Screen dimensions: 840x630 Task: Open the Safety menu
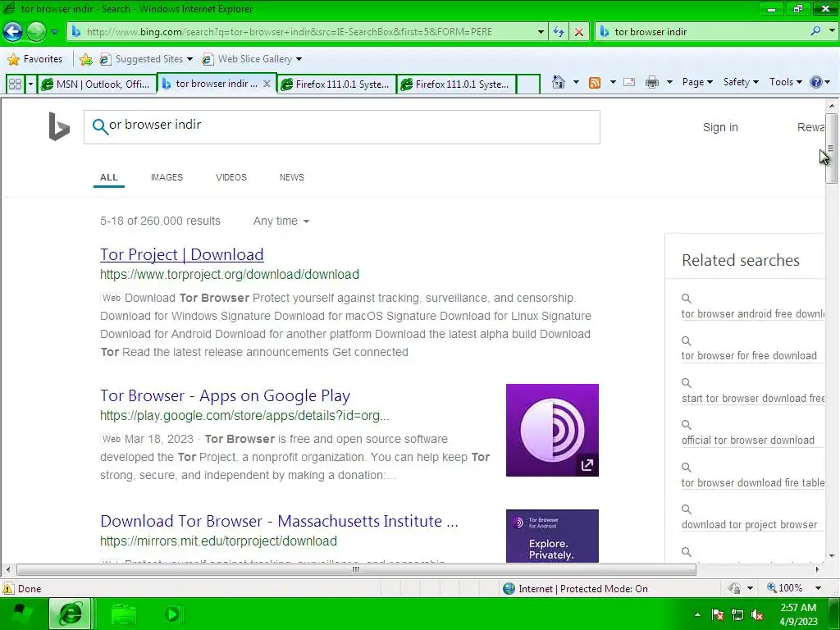tap(741, 82)
